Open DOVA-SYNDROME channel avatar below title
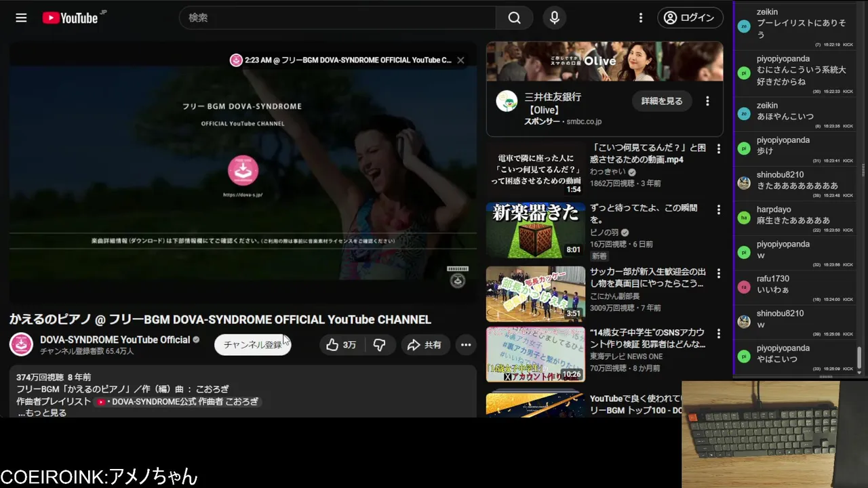The image size is (868, 488). [21, 344]
